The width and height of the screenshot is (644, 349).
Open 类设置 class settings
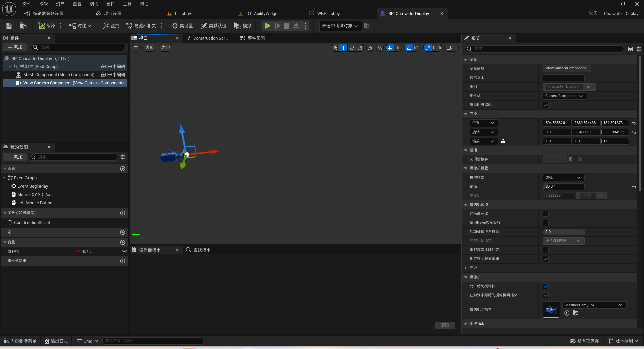coord(182,26)
